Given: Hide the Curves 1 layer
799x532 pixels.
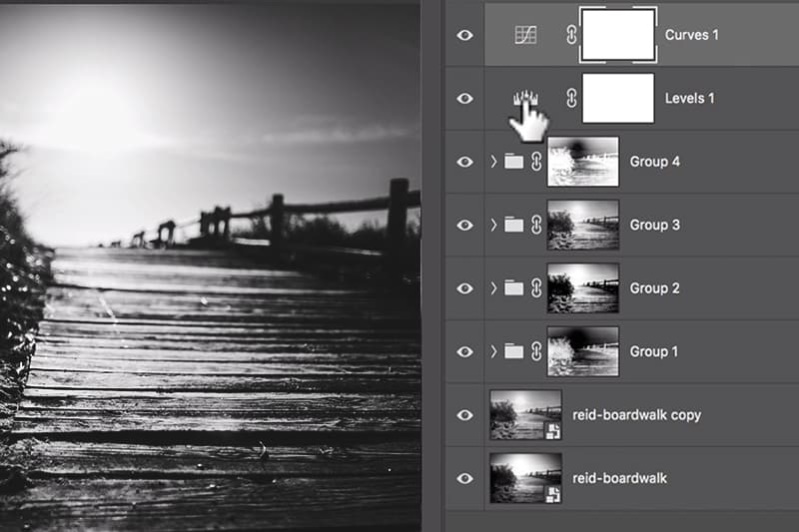Looking at the screenshot, I should 464,35.
